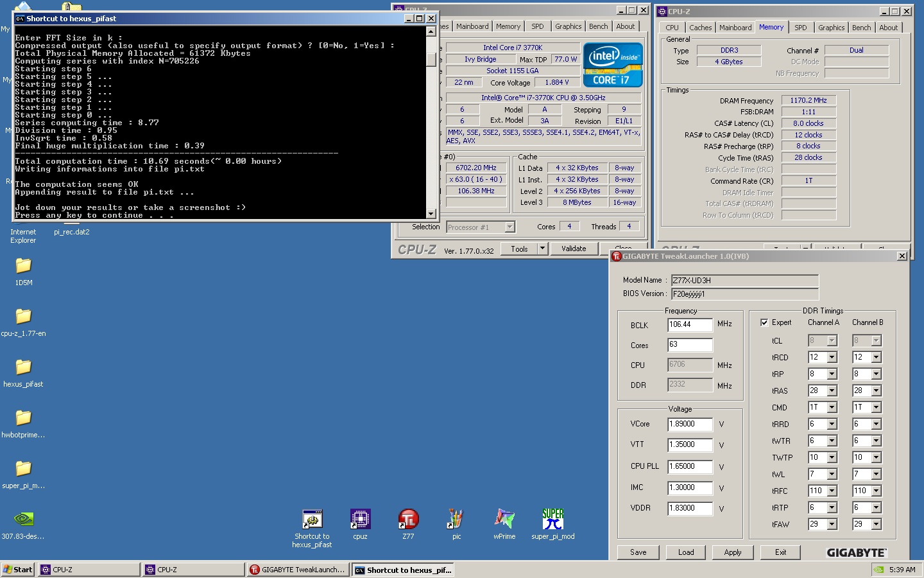Click the VCore voltage input field
Screen dimensions: 924x578
(x=690, y=425)
